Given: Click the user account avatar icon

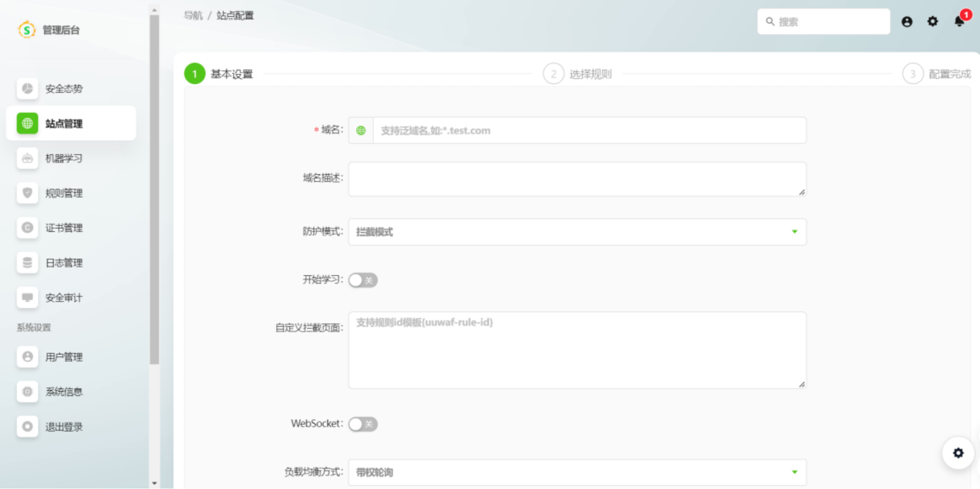Looking at the screenshot, I should (906, 22).
